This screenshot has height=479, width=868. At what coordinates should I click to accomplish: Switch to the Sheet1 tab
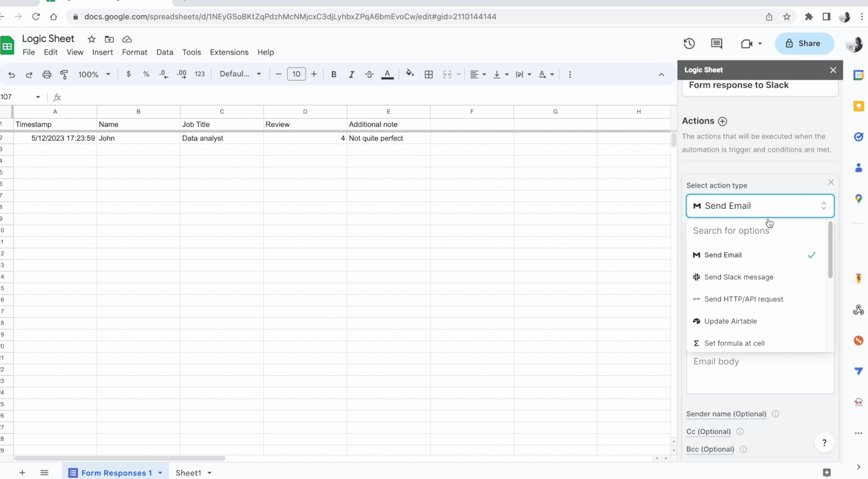(x=188, y=472)
